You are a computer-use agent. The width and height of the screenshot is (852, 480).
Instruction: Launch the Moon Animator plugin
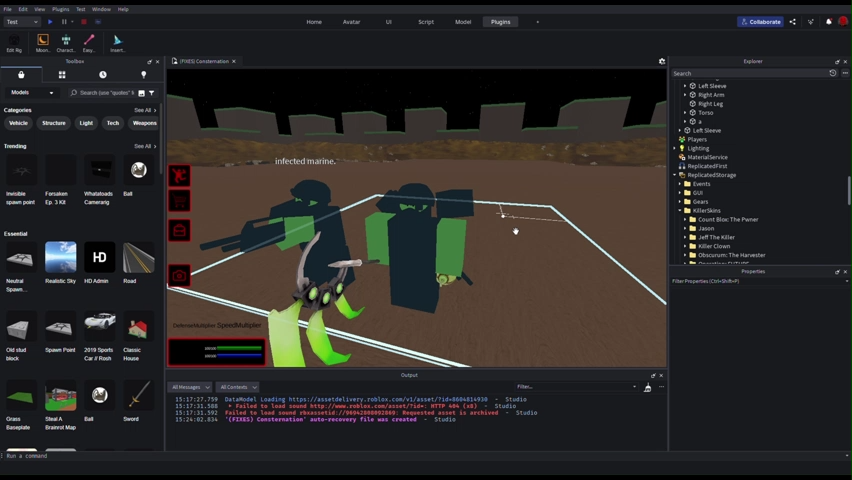[43, 43]
